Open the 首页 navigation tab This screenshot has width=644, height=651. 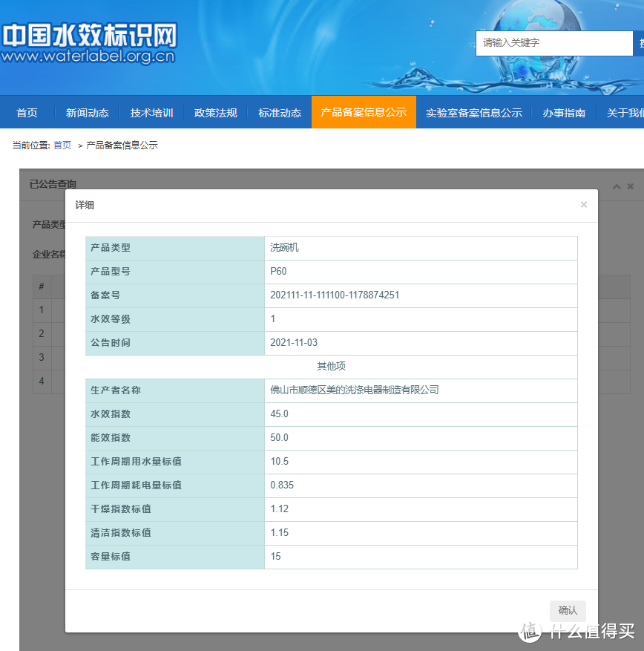pos(27,113)
